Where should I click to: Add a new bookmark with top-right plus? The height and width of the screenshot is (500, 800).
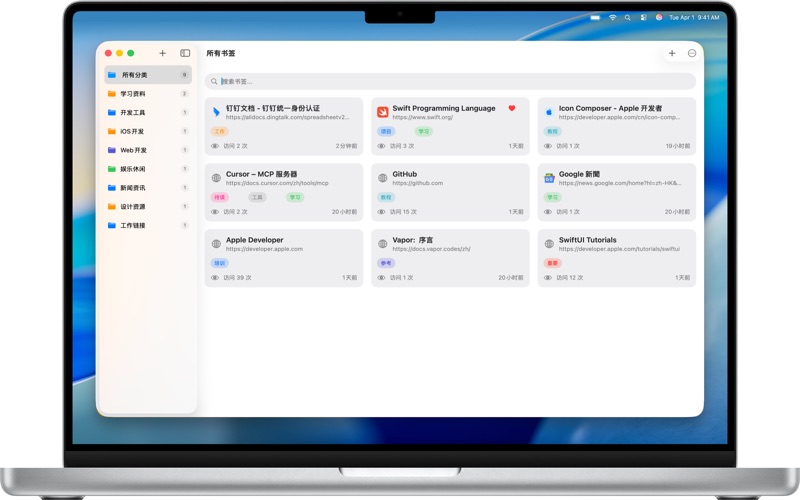pos(672,53)
